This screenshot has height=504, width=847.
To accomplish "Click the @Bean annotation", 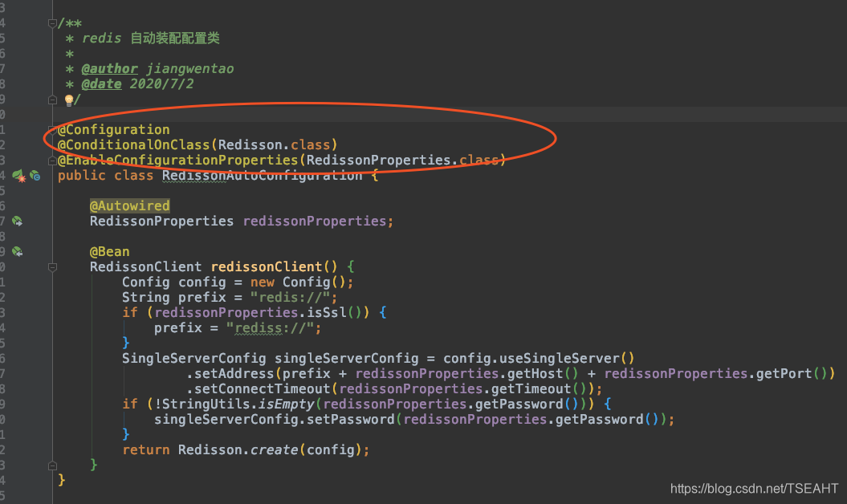I will pyautogui.click(x=110, y=252).
